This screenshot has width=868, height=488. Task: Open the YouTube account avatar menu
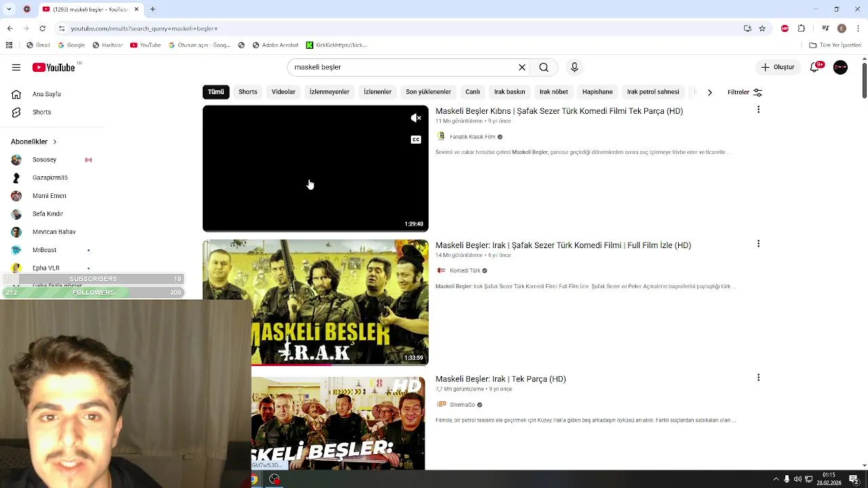coord(840,67)
